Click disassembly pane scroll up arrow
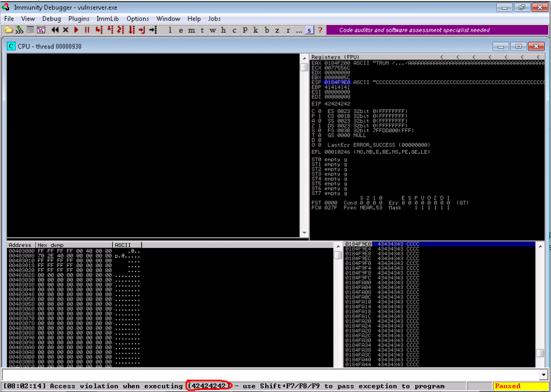The image size is (551, 392). [x=305, y=58]
